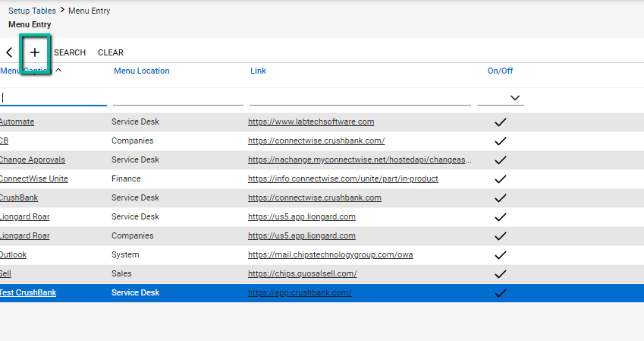The width and height of the screenshot is (644, 341).
Task: Focus the Menu Location filter field
Action: click(178, 98)
